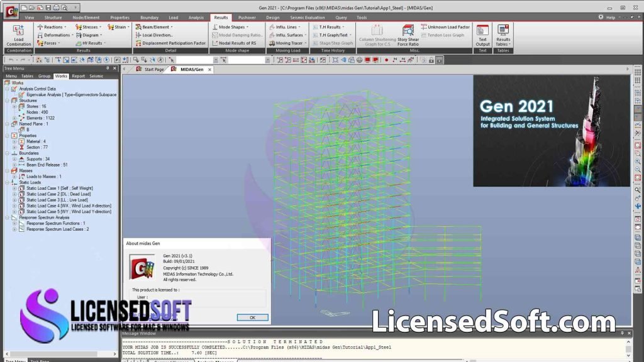Viewport: 644px width, 362px height.
Task: Click the Gen 2021 banner image
Action: pos(552,131)
